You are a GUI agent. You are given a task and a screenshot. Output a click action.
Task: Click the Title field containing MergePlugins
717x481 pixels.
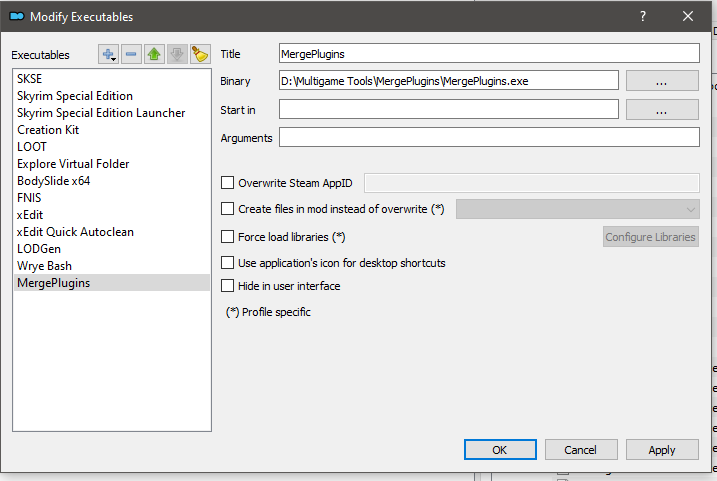point(489,53)
